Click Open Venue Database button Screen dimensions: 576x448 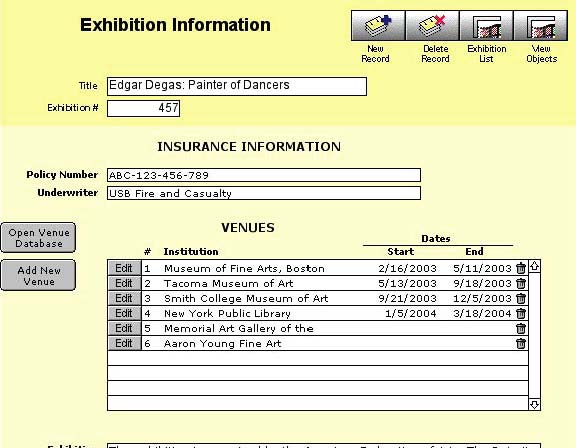tap(39, 238)
